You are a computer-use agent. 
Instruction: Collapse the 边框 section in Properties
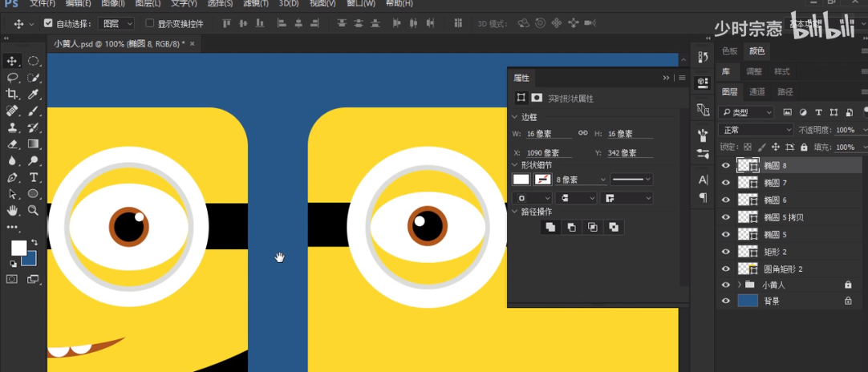[x=515, y=117]
